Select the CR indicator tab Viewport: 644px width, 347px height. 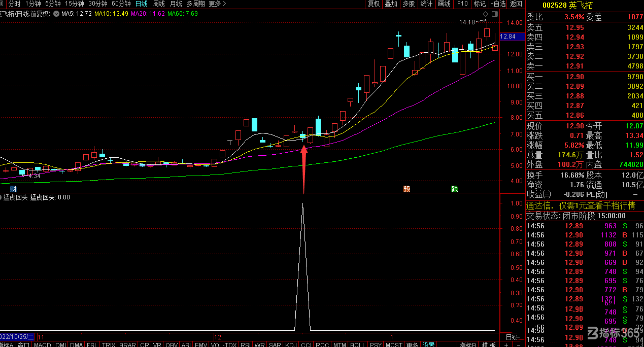point(145,344)
